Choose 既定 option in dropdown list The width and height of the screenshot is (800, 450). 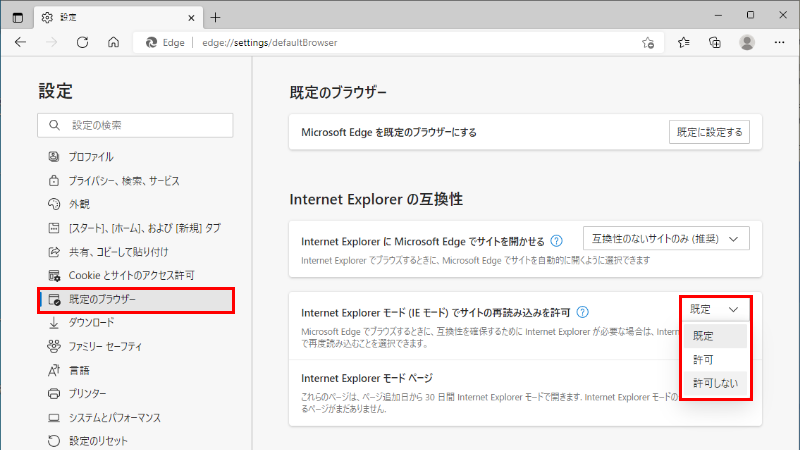(715, 336)
